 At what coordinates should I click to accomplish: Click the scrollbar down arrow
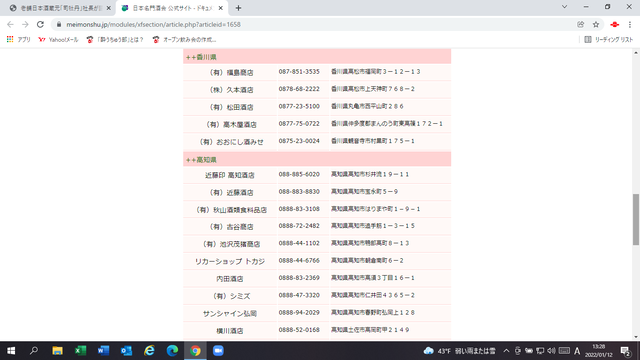[636, 337]
